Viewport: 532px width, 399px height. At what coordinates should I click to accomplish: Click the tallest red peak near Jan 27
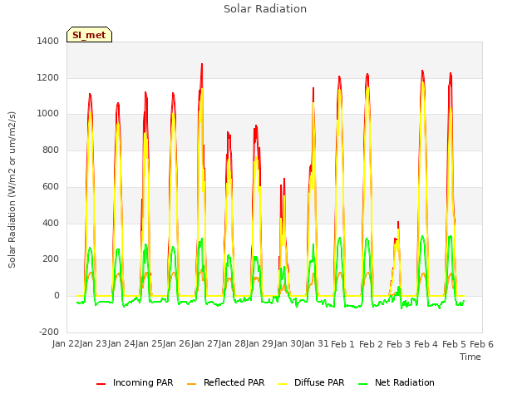coord(202,65)
